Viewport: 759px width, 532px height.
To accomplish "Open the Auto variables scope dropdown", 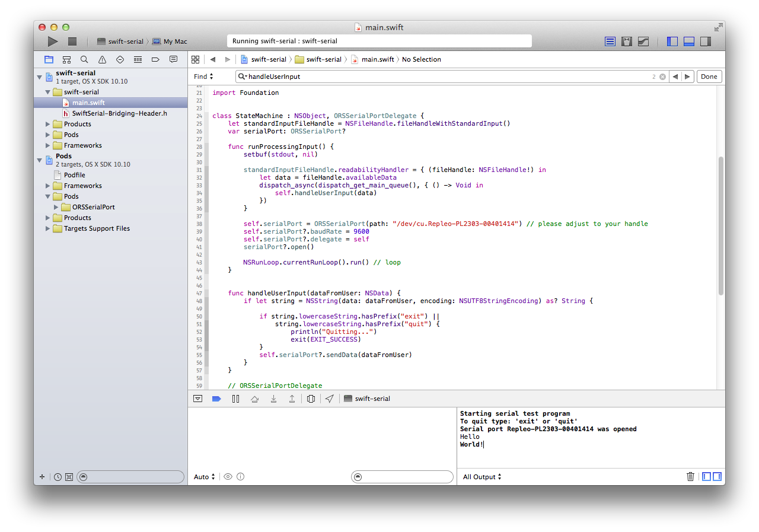I will 205,477.
